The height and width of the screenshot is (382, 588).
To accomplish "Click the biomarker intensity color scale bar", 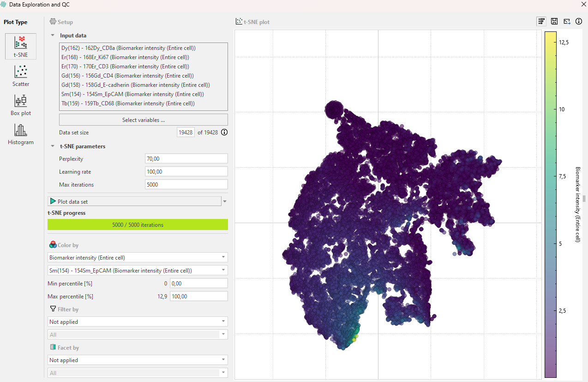I will coord(550,204).
